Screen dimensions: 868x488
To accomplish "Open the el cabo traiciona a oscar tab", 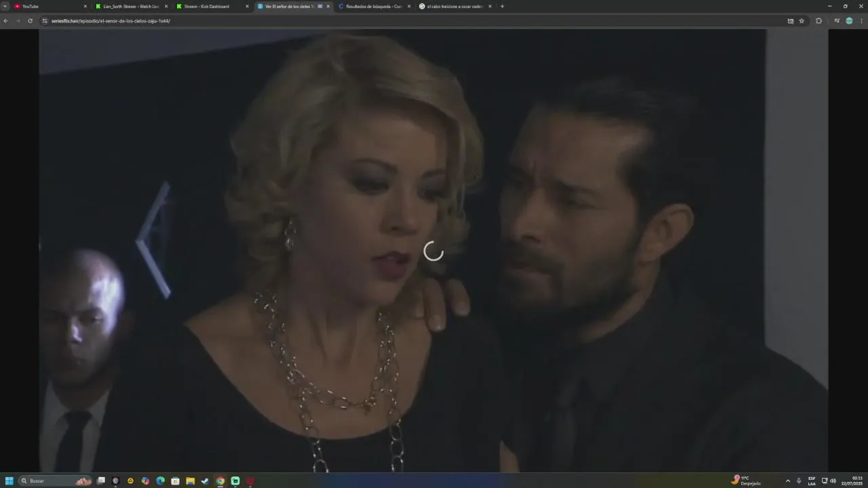I will point(454,6).
